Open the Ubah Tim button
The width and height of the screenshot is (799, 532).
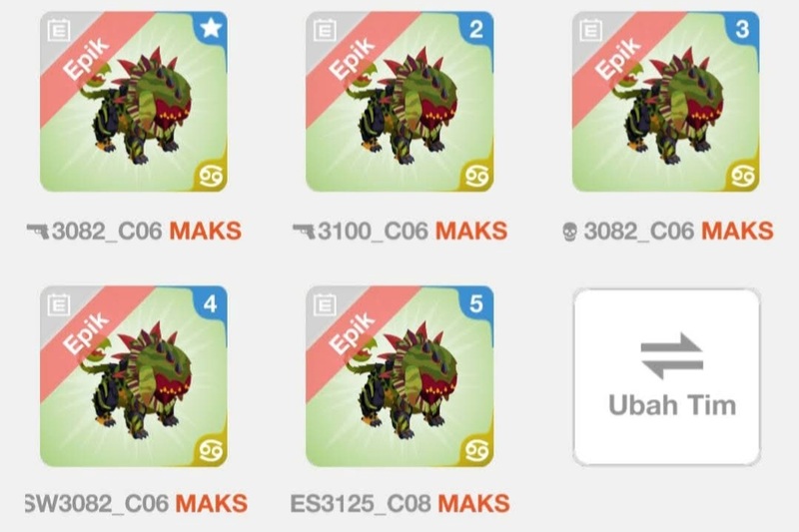tap(666, 376)
